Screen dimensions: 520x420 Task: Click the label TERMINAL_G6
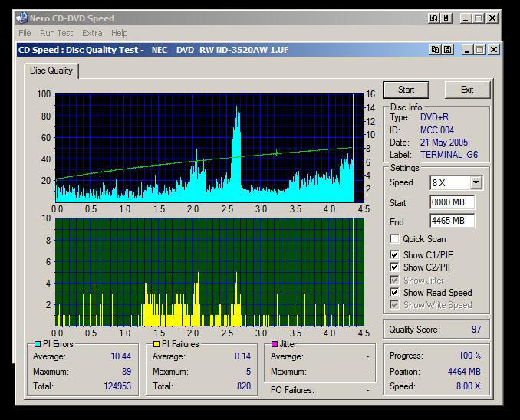449,155
